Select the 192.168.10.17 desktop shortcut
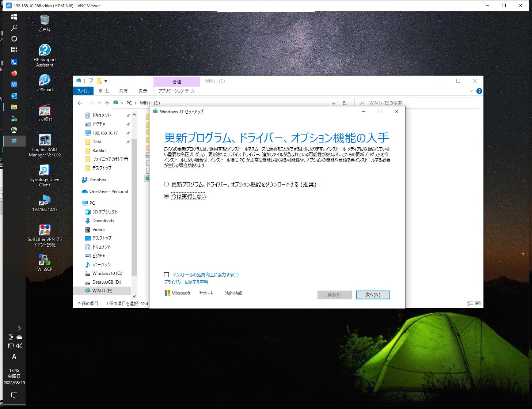This screenshot has width=532, height=409. tap(45, 203)
